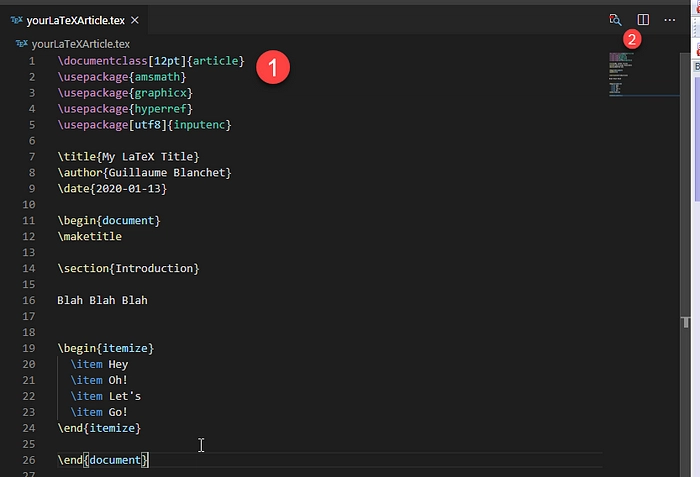Click the red annotation badge numbered 2
700x477 pixels.
click(x=632, y=39)
